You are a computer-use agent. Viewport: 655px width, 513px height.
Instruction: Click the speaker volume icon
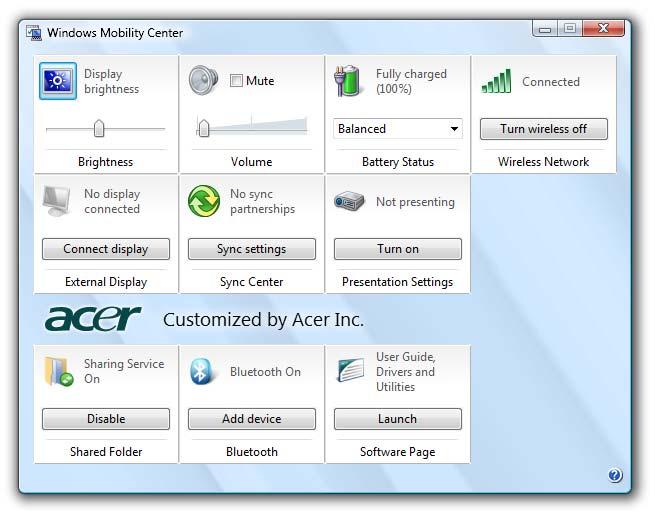[x=203, y=80]
